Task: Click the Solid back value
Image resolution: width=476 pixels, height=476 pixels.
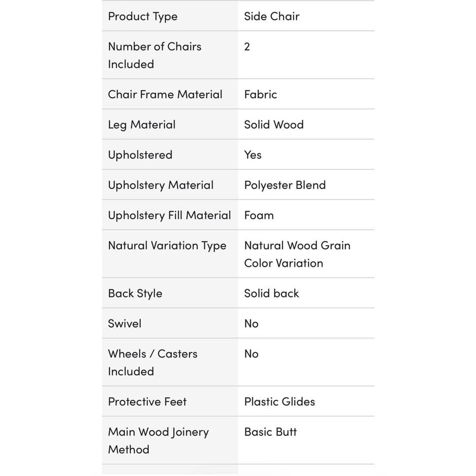Action: (x=271, y=294)
